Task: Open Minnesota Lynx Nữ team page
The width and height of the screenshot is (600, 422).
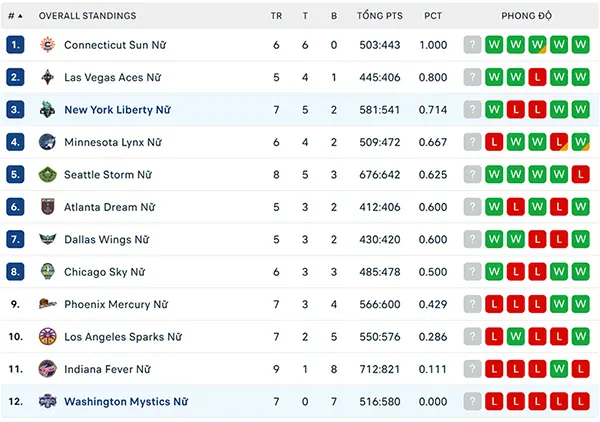Action: tap(113, 142)
